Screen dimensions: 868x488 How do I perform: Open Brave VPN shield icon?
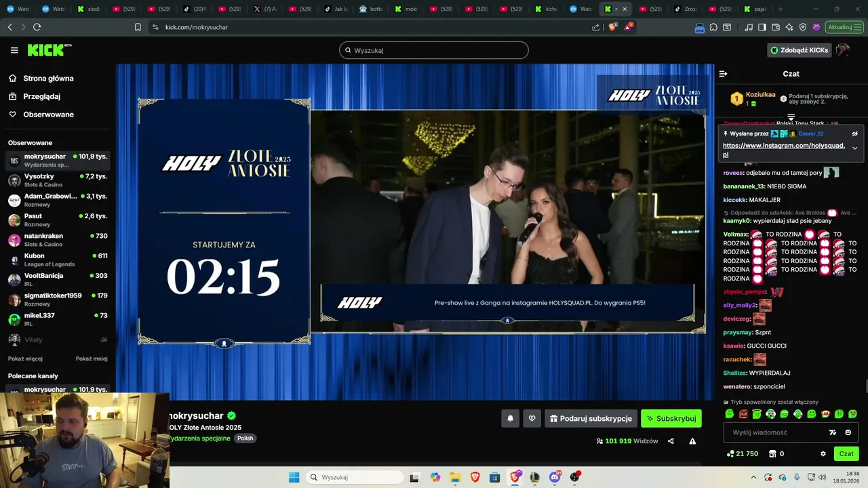[x=803, y=27]
